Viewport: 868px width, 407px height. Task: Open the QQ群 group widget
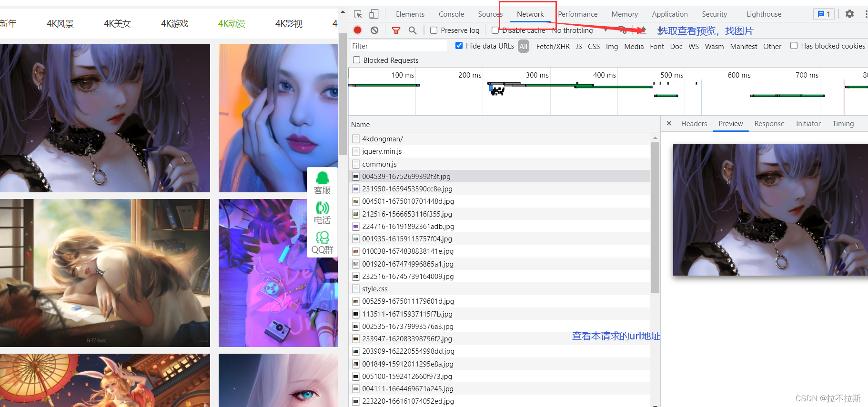(323, 242)
